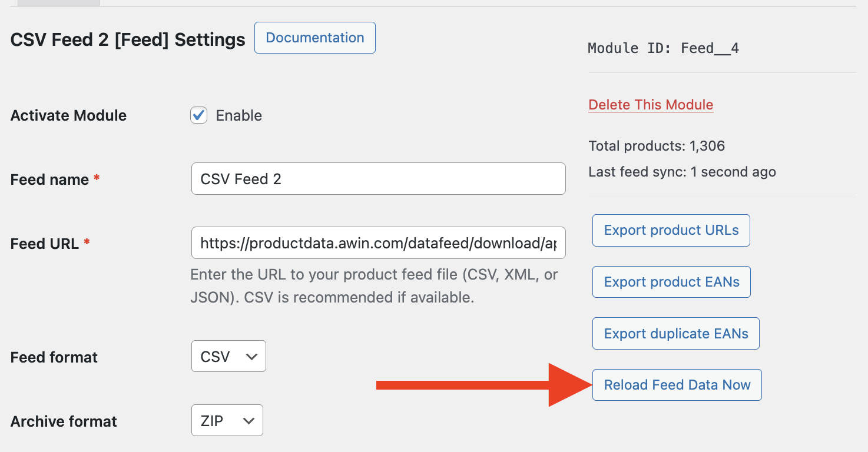Image resolution: width=868 pixels, height=452 pixels.
Task: Click the Total products count text
Action: tap(657, 146)
